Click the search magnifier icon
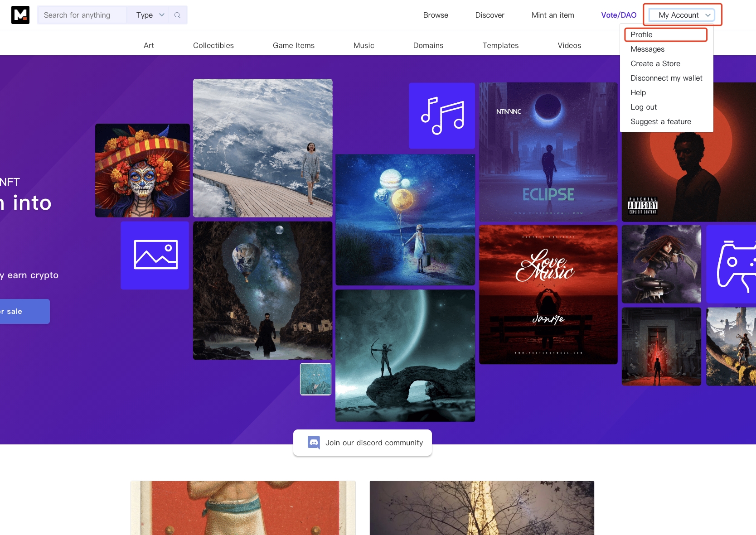This screenshot has width=756, height=535. tap(177, 15)
